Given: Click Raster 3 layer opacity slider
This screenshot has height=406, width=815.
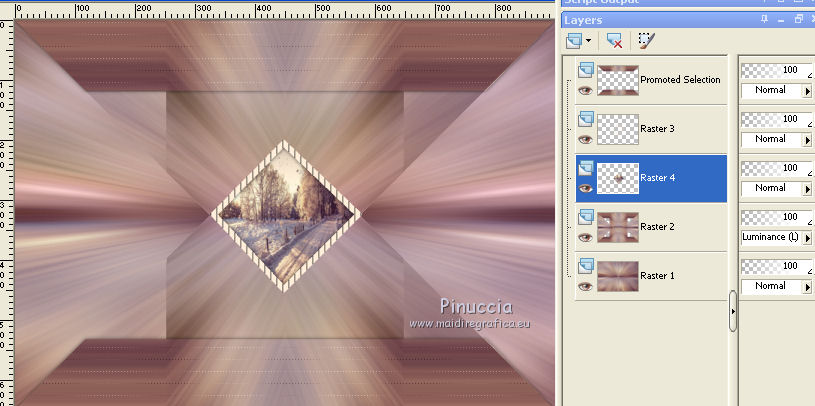Looking at the screenshot, I should click(776, 119).
